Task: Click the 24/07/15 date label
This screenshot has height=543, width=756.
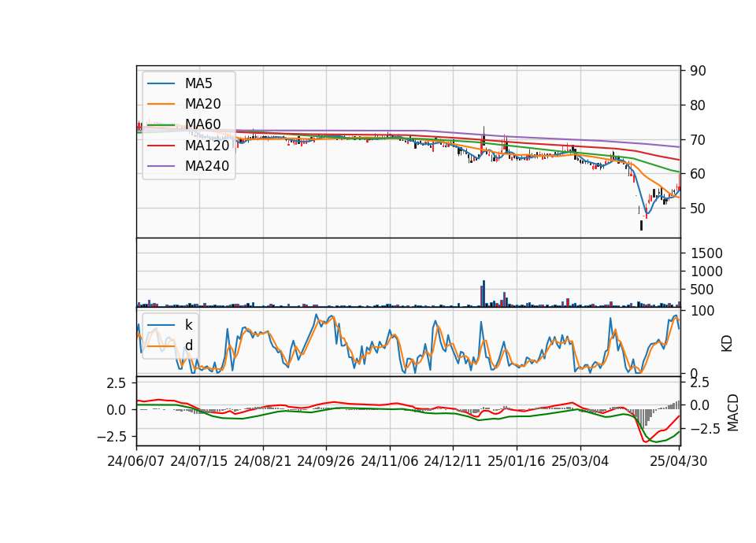Action: (199, 461)
